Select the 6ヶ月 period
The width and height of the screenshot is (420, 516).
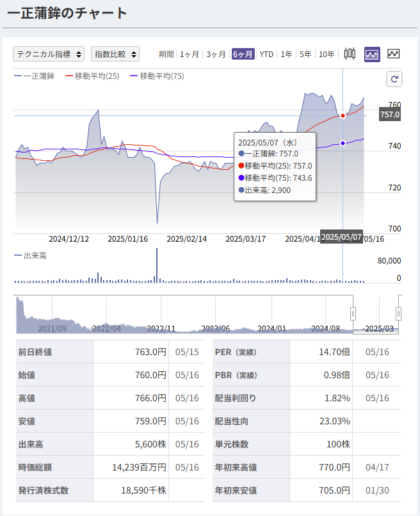(243, 54)
